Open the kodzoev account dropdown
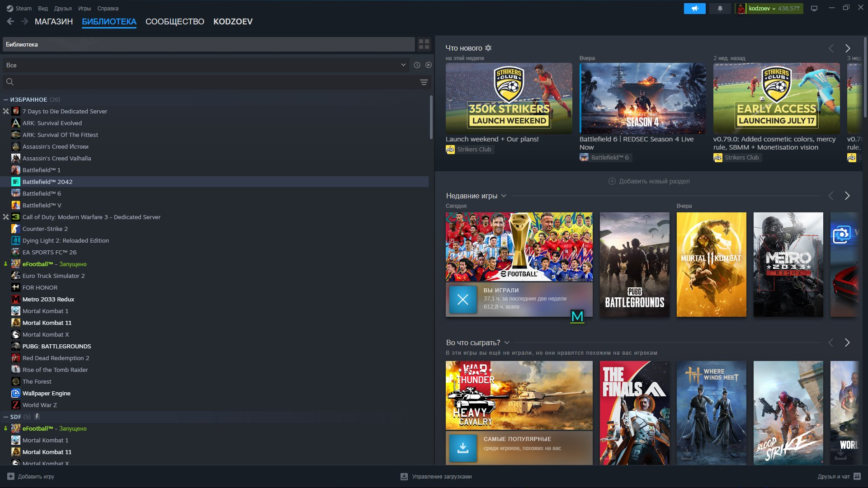868x488 pixels. (762, 9)
